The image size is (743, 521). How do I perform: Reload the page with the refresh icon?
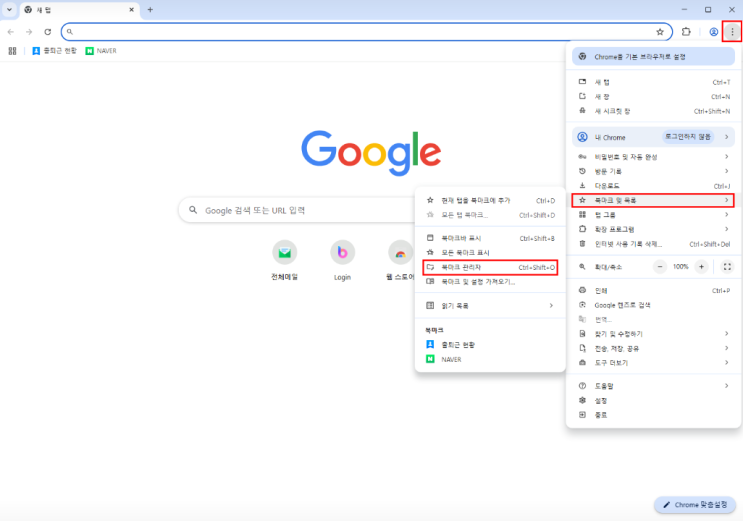tap(47, 32)
